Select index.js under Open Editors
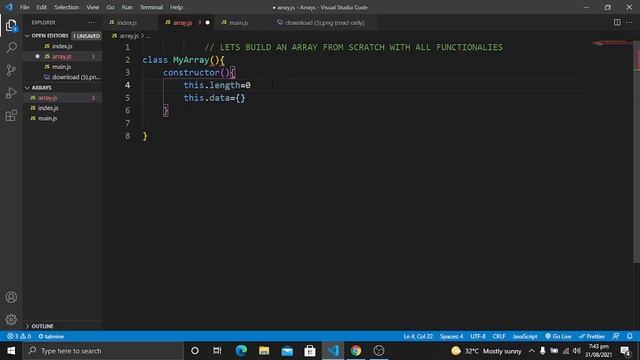This screenshot has width=640, height=360. coord(62,46)
